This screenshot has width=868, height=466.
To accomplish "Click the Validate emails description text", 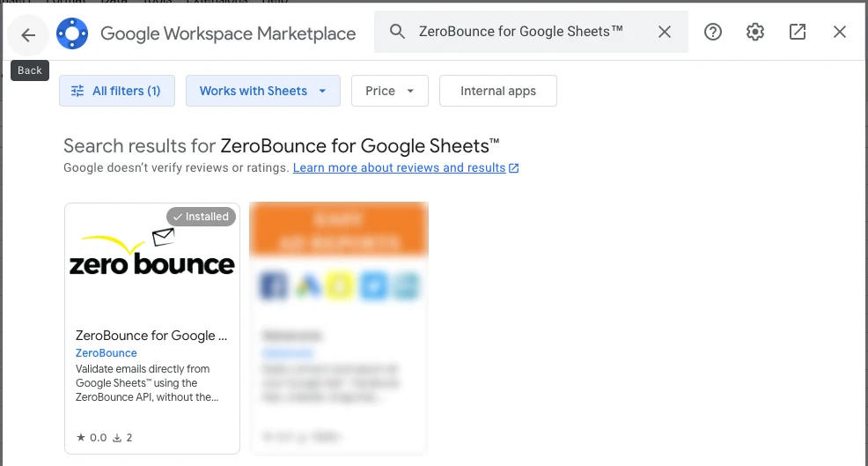I will tap(147, 383).
